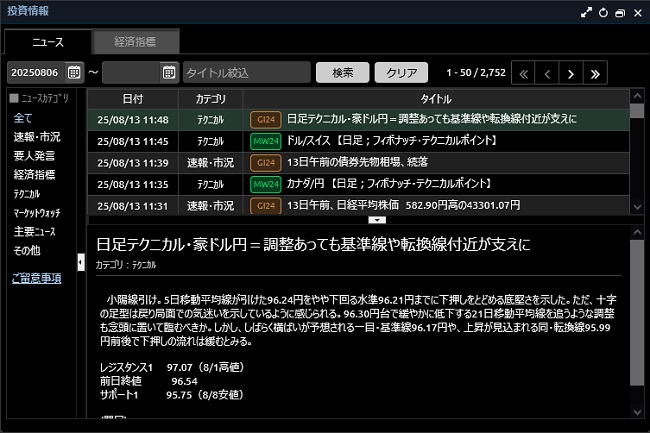
Task: Focus the empty end date field
Action: [x=131, y=73]
